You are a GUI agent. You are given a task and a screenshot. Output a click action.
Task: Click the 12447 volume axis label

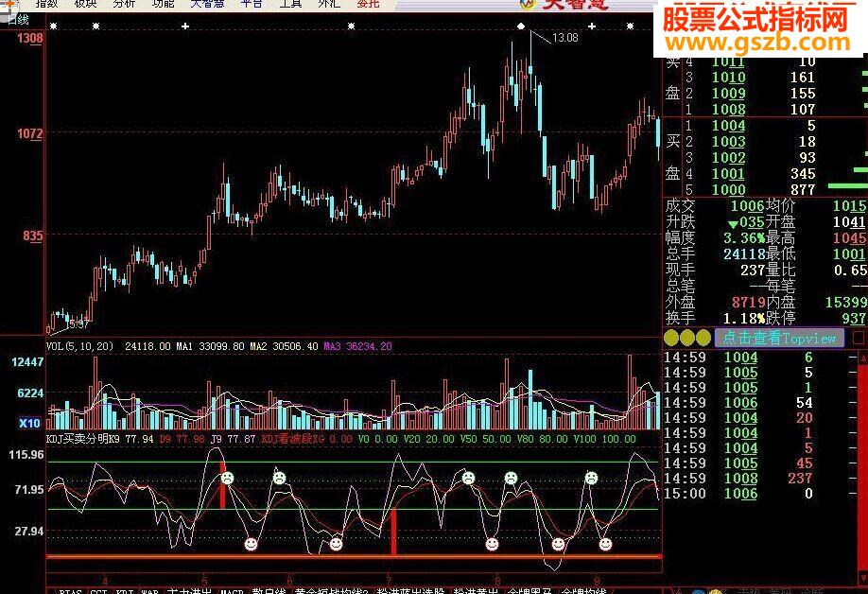tap(27, 362)
